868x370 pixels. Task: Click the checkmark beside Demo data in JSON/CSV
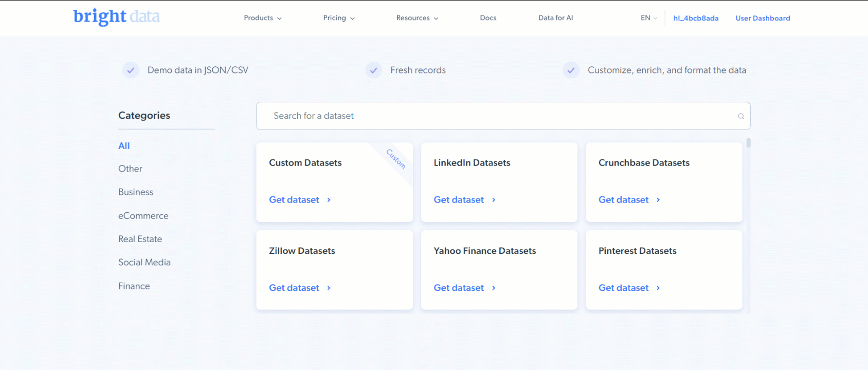pyautogui.click(x=131, y=70)
